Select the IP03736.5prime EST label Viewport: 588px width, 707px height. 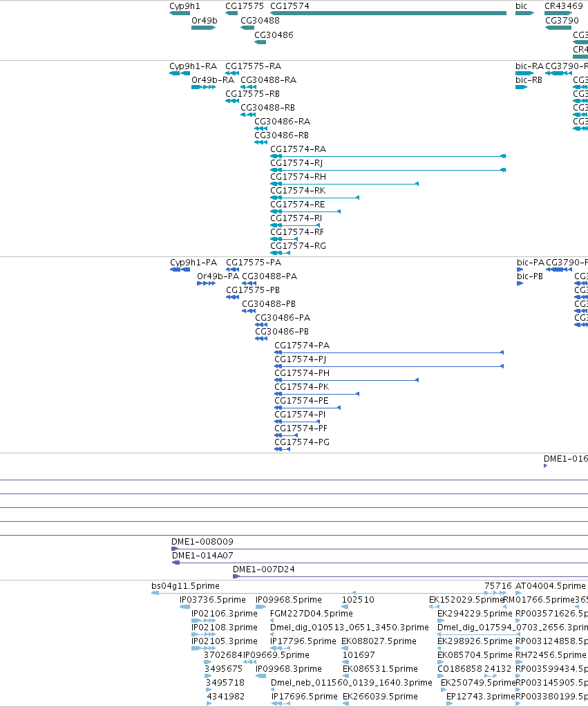[x=213, y=600]
